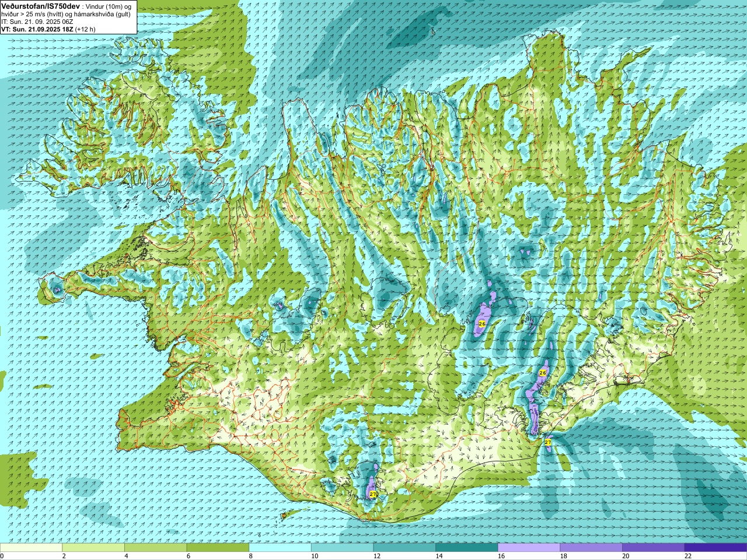Click the legend tick label '0'
This screenshot has height=560, width=747.
pyautogui.click(x=2, y=556)
